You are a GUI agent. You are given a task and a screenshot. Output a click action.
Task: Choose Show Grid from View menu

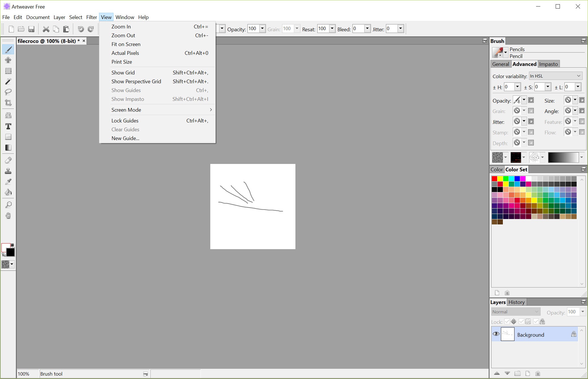coord(123,73)
